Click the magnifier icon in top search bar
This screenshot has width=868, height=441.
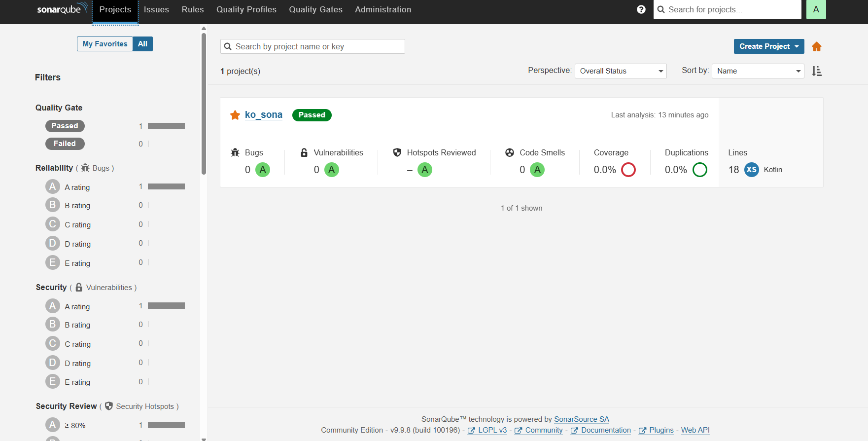tap(661, 9)
